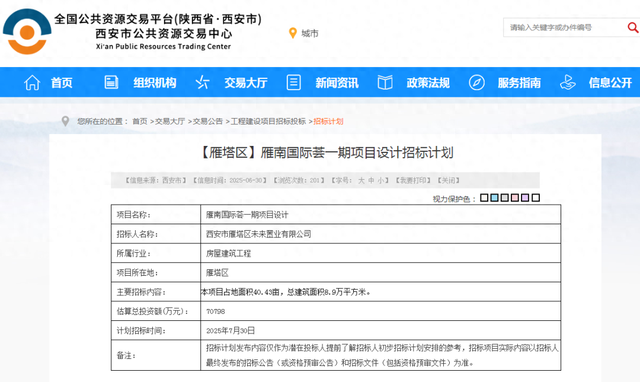Set font size to 中
Screen dimensions: 640x382
[371, 180]
